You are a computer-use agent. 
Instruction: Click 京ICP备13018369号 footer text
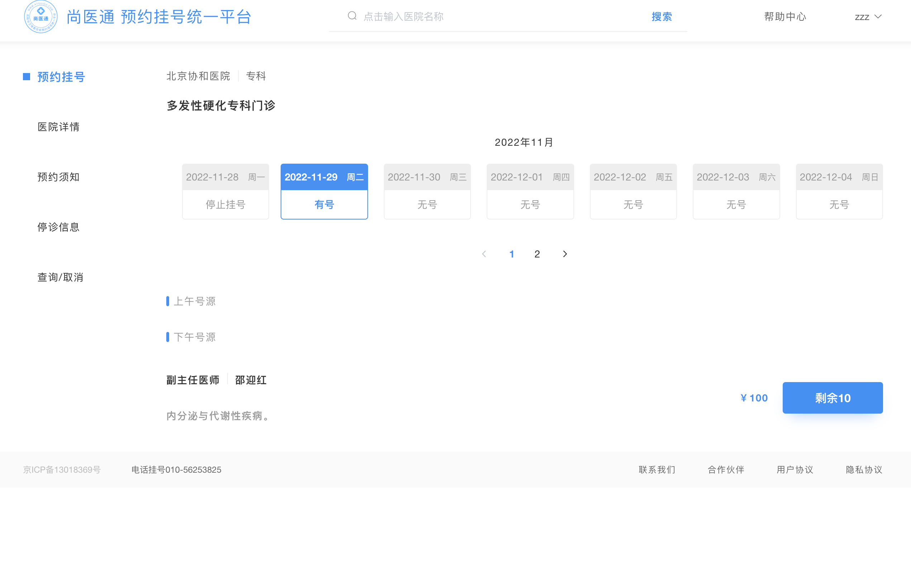(x=62, y=469)
